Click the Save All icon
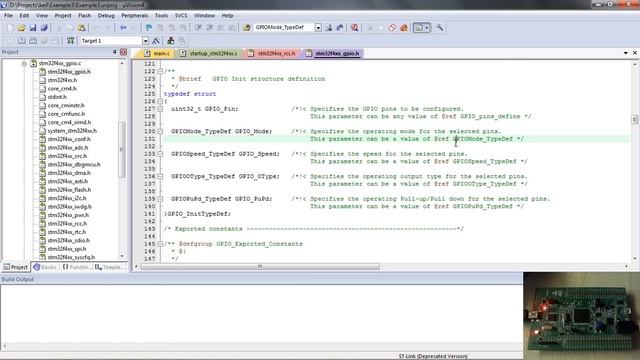This screenshot has width=640, height=360. coord(44,28)
